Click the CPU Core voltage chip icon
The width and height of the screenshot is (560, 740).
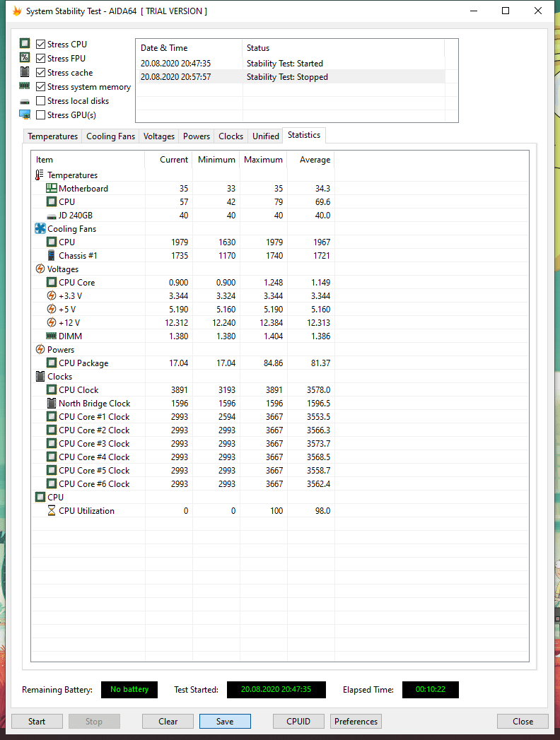[52, 282]
